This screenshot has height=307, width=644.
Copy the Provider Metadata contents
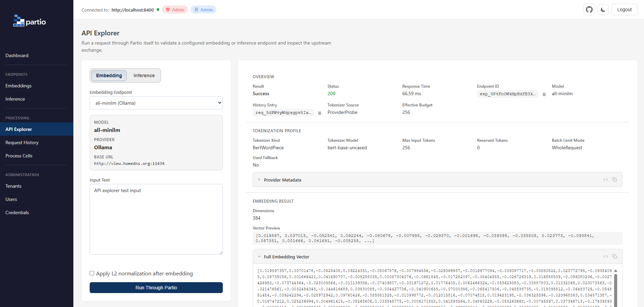[614, 180]
